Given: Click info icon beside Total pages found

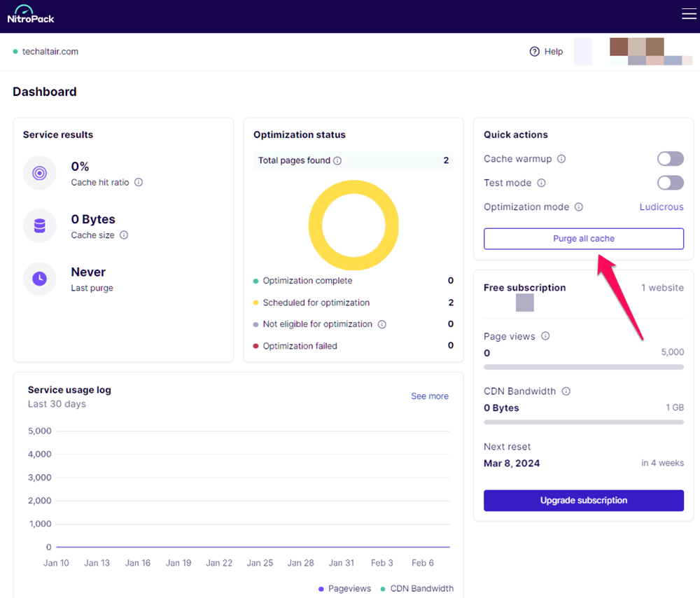Looking at the screenshot, I should (x=337, y=161).
